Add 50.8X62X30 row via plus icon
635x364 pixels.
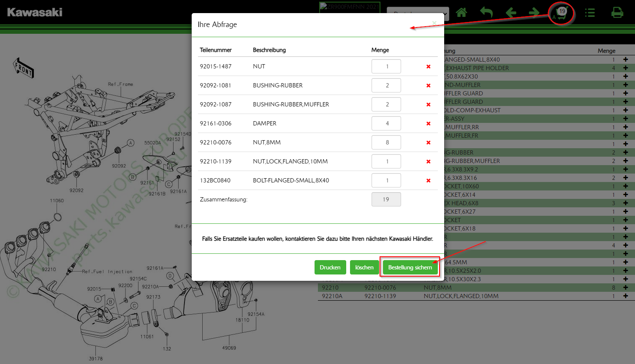(625, 76)
